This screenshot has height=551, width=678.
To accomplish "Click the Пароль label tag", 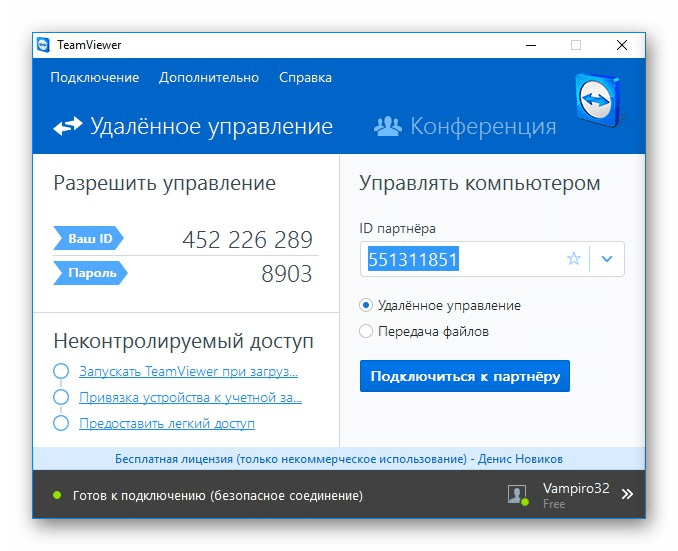I will click(x=90, y=273).
